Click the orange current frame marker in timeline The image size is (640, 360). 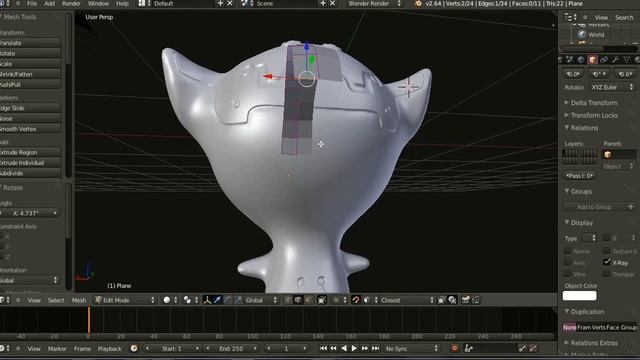pyautogui.click(x=89, y=320)
